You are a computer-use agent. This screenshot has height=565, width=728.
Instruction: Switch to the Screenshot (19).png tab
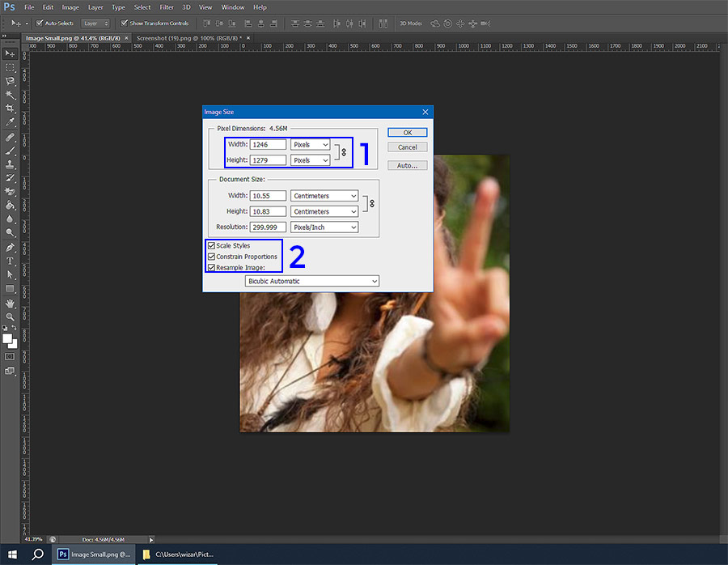(x=192, y=37)
